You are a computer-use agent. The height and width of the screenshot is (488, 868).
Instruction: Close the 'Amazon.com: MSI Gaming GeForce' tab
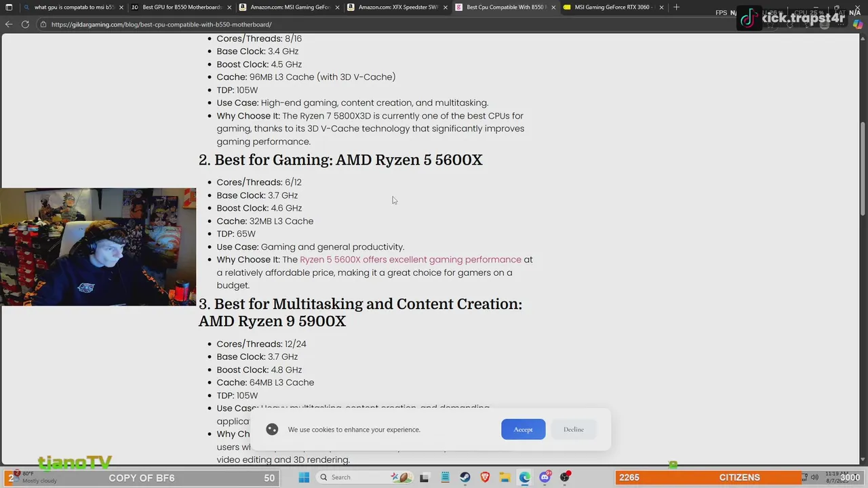point(337,7)
